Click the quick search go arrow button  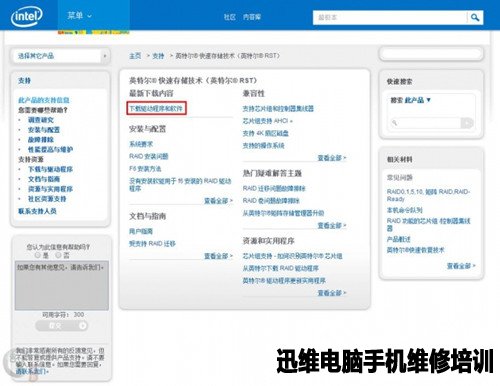[467, 123]
